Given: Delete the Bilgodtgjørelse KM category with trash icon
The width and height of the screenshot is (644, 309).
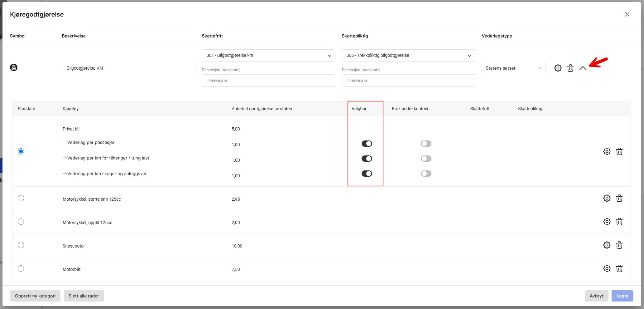Looking at the screenshot, I should tap(570, 68).
